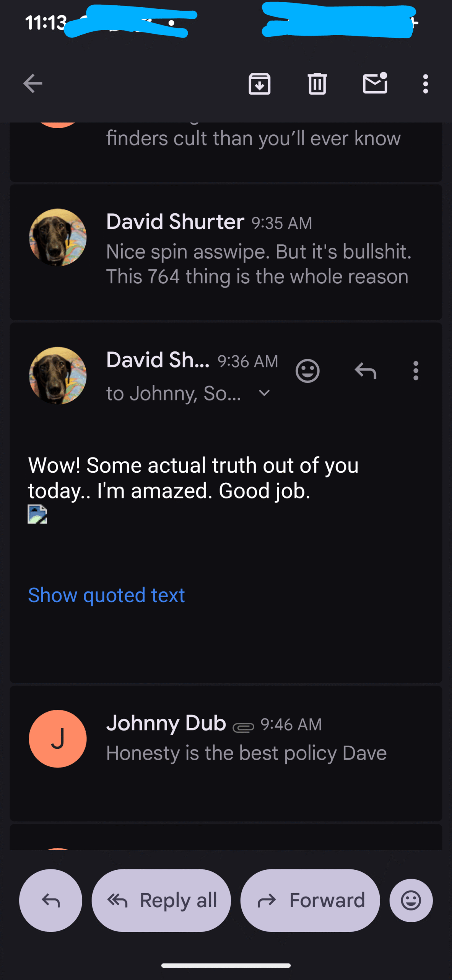452x980 pixels.
Task: Archive this email conversation
Action: pos(259,83)
